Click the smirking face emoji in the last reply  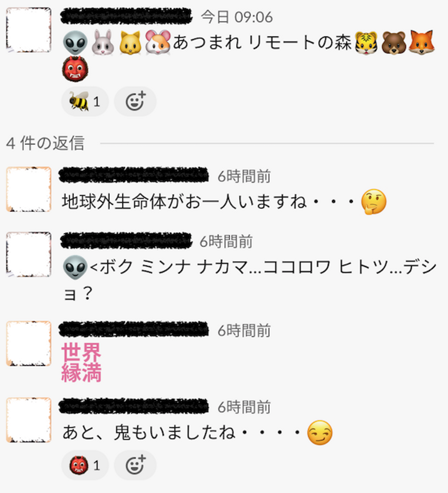tap(320, 433)
